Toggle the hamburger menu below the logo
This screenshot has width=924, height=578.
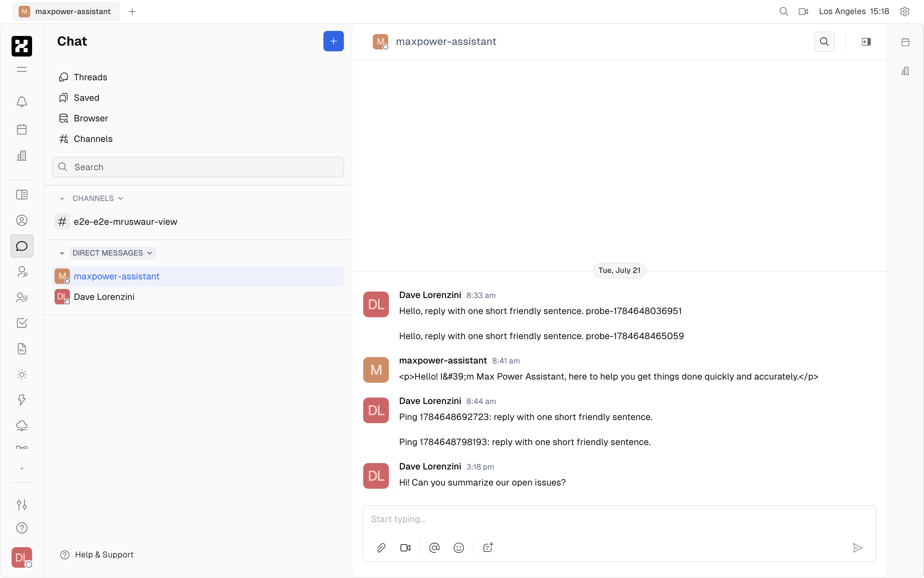(x=22, y=69)
